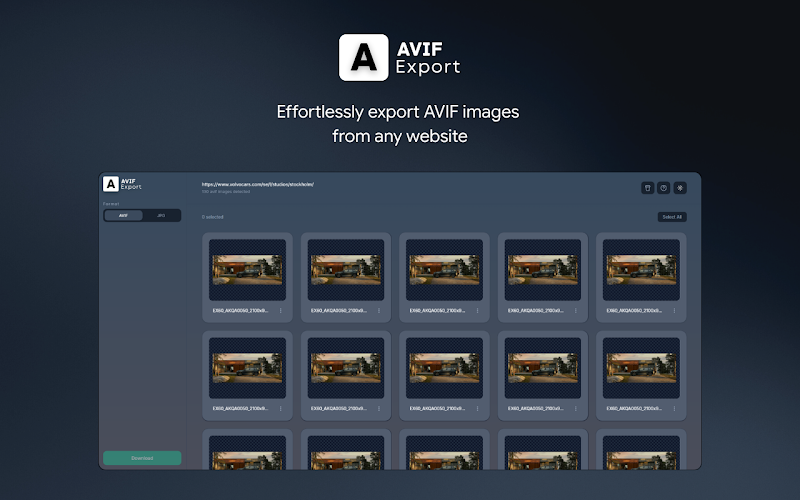800x500 pixels.
Task: Select the second row, second image thumbnail
Action: click(x=346, y=368)
